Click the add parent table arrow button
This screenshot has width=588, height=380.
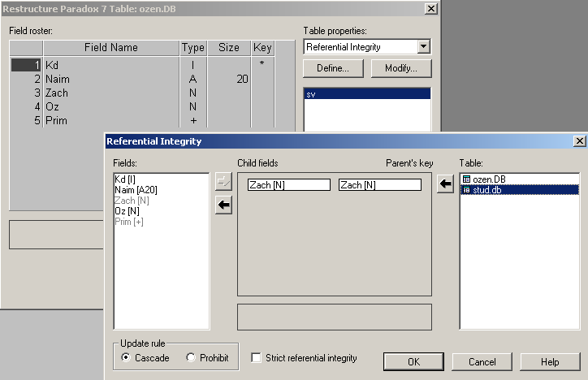[446, 184]
